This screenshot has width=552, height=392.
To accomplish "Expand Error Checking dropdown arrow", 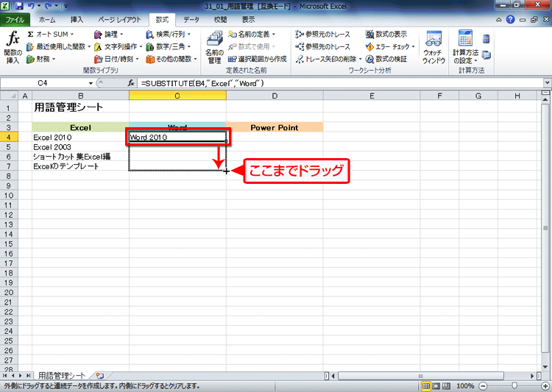I will pos(413,46).
